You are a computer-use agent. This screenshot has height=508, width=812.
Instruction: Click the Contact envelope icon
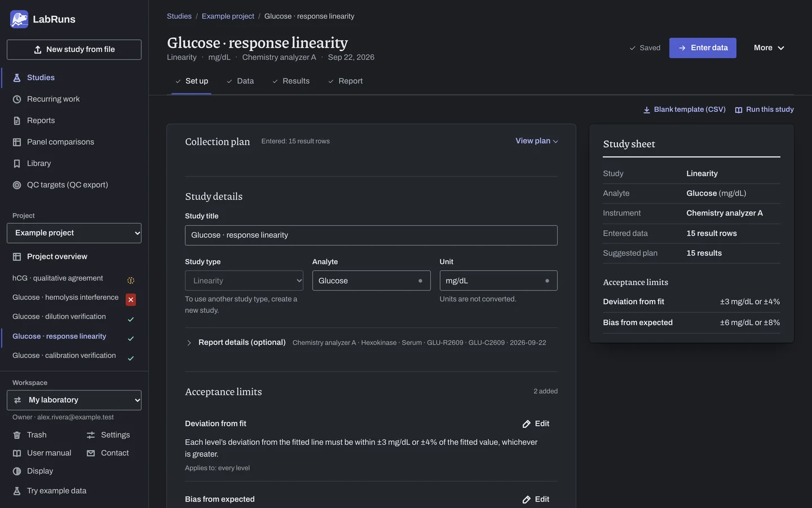point(91,453)
